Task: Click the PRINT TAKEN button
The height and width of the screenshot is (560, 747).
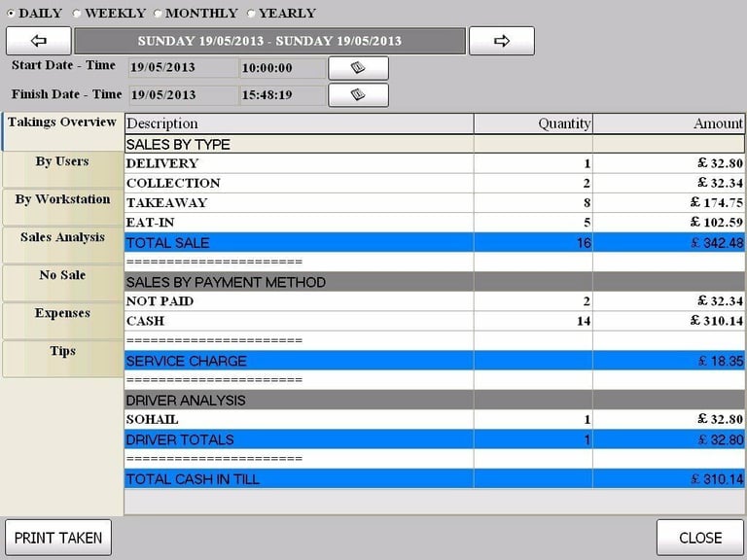Action: pyautogui.click(x=58, y=538)
